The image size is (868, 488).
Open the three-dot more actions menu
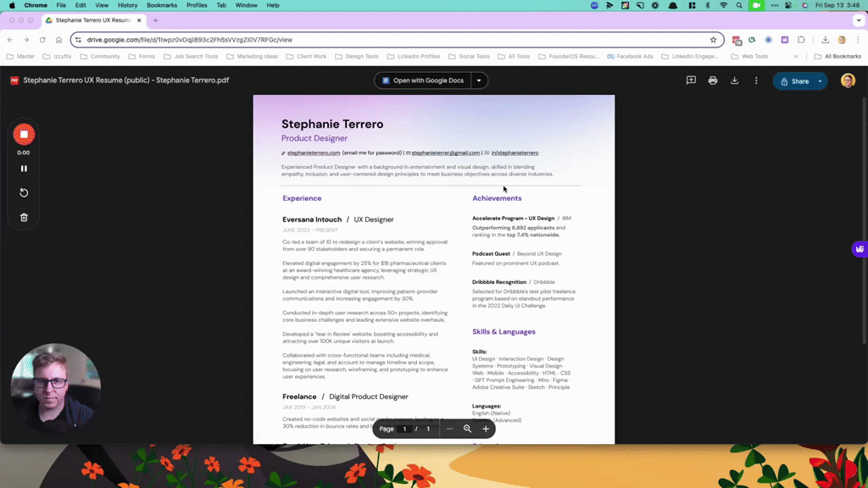pyautogui.click(x=757, y=80)
